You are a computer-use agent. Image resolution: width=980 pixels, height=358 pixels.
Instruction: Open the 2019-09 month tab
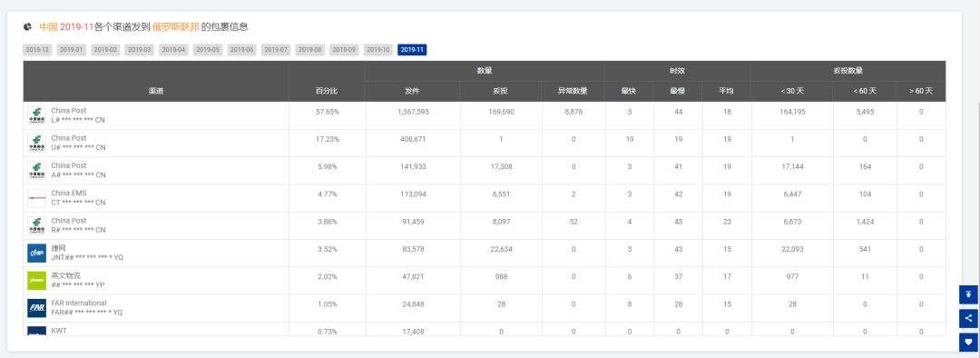344,49
